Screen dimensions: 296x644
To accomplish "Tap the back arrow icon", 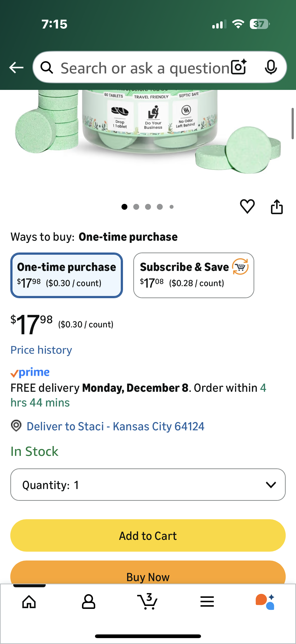I will [x=16, y=68].
